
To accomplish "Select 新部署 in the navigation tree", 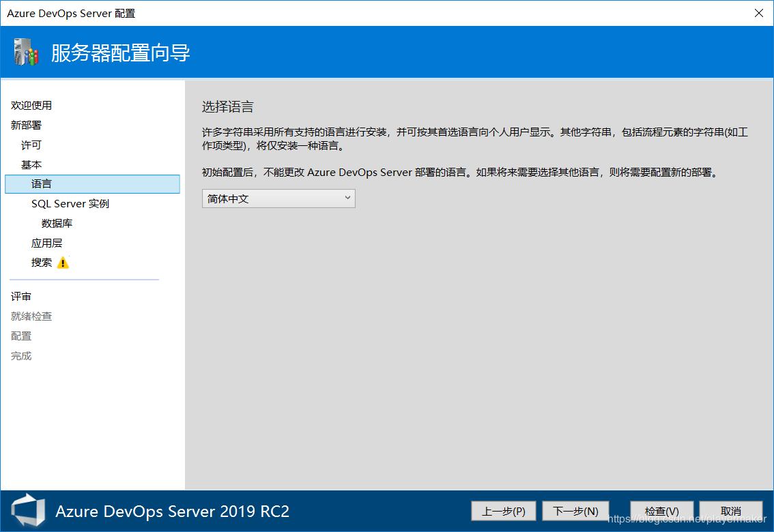I will (x=26, y=125).
